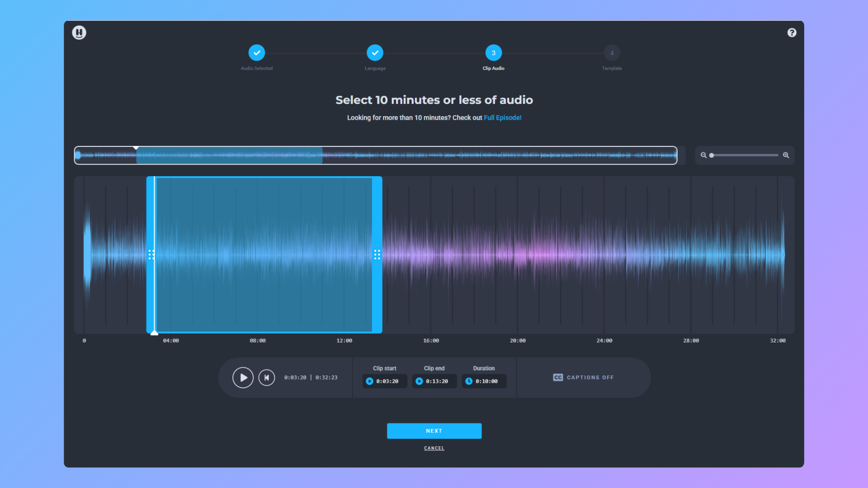The image size is (868, 488).
Task: Go to Audio Selected step
Action: click(257, 53)
